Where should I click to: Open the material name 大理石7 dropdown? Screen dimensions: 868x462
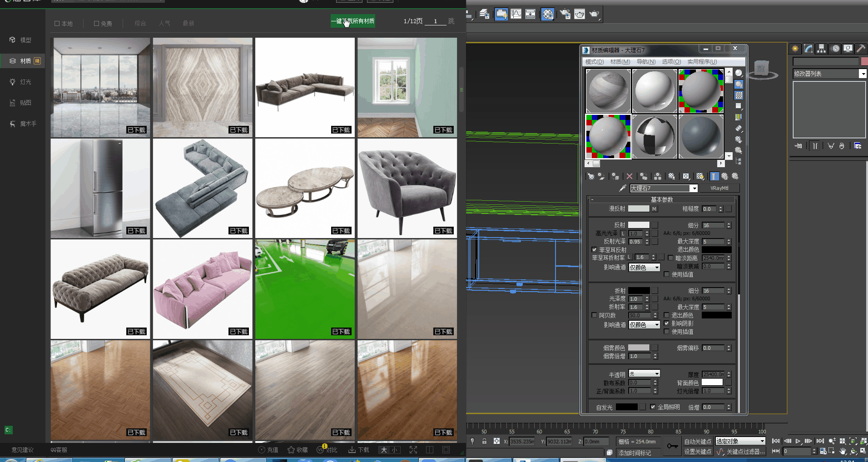coord(694,188)
